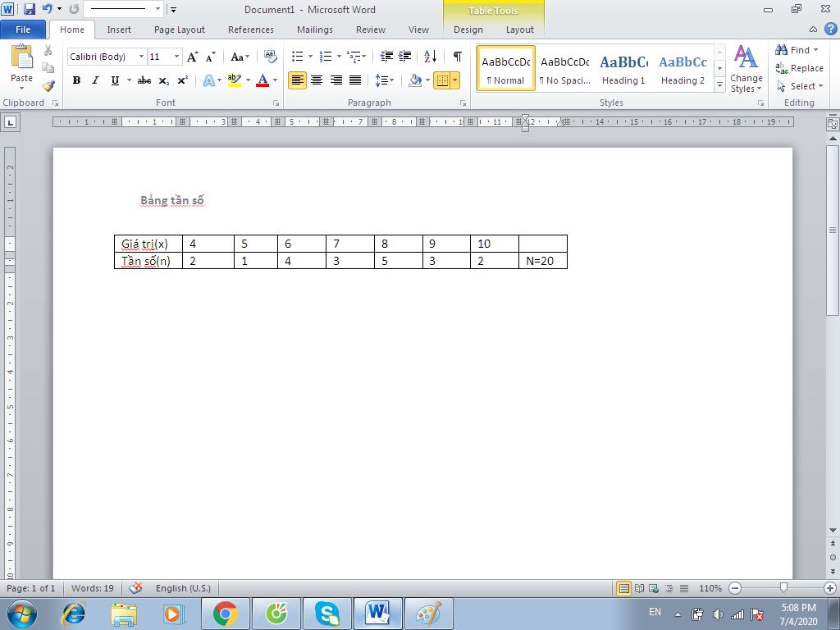Minimize the ribbon with the caret

click(x=813, y=30)
